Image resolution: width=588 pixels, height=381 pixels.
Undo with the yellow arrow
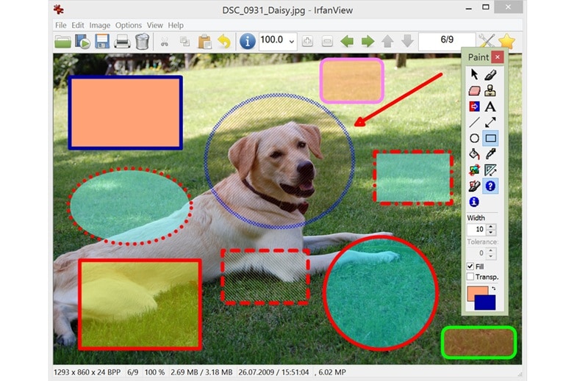pyautogui.click(x=225, y=41)
